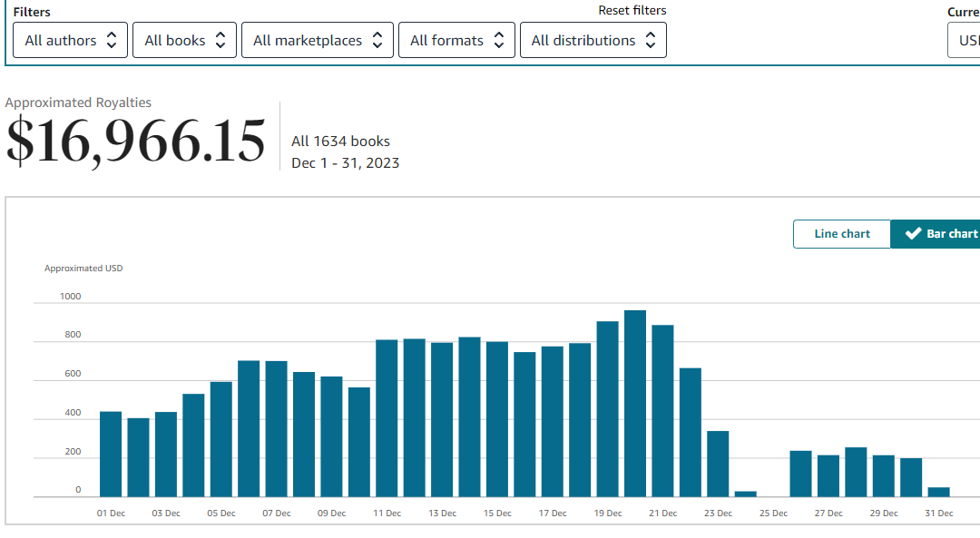980x538 pixels.
Task: Select the Bar chart view
Action: click(944, 233)
